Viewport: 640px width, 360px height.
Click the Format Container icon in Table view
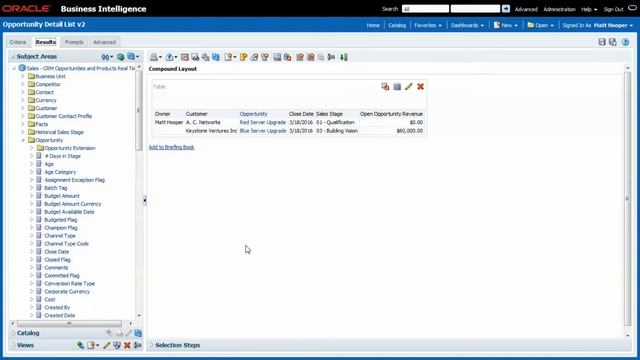tap(385, 87)
